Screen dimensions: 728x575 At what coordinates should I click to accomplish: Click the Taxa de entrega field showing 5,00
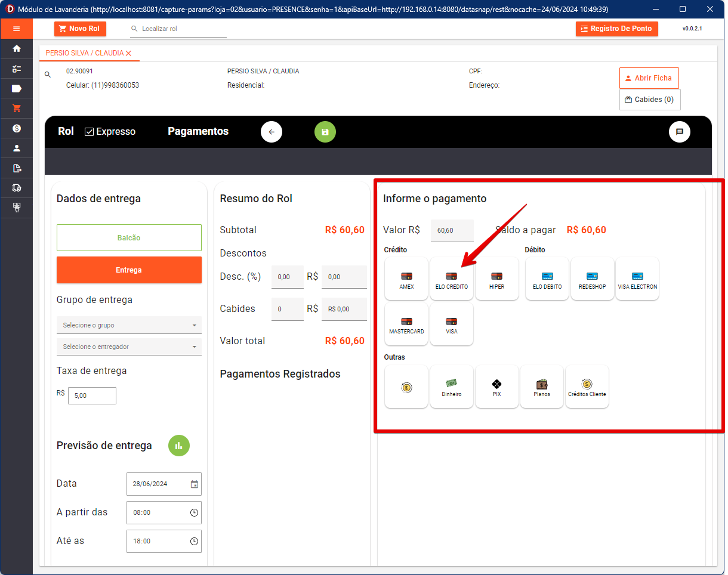point(92,395)
